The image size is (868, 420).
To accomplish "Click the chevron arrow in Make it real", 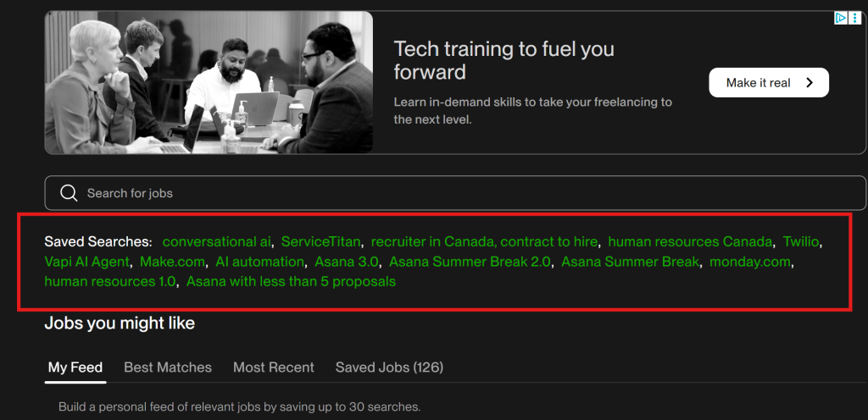I will coord(810,83).
